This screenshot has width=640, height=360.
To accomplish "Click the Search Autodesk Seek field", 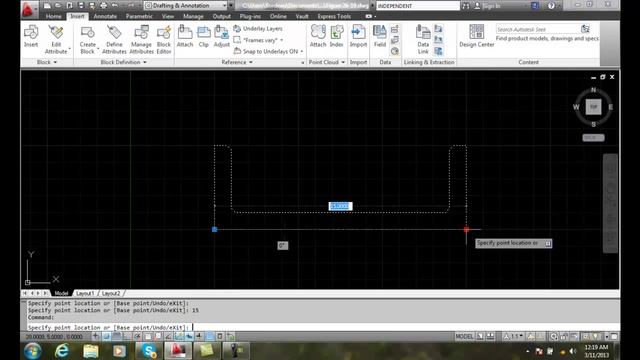I will (x=538, y=29).
